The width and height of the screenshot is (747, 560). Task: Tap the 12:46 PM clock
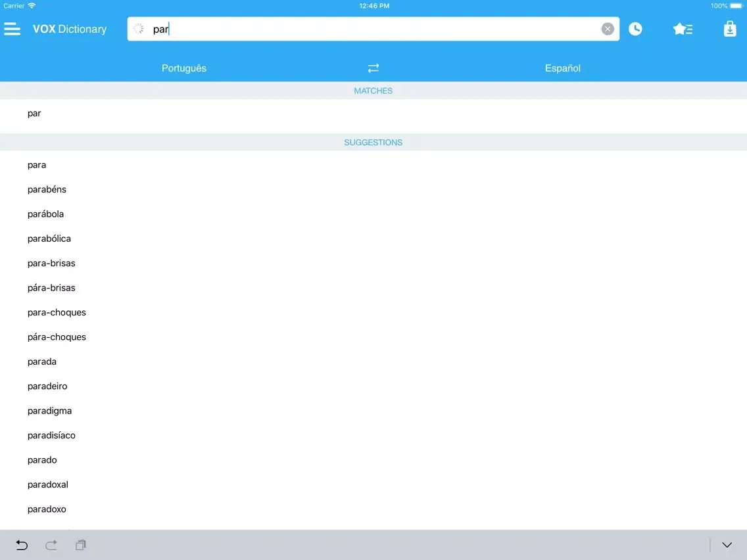374,6
